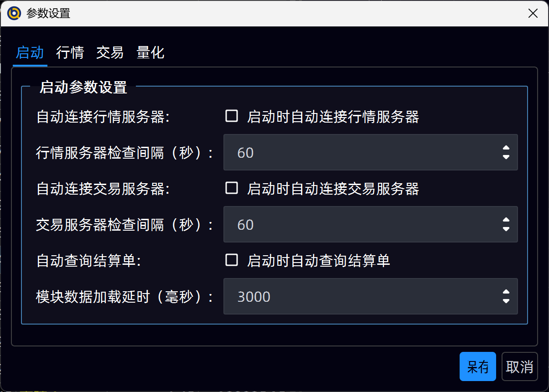Click the app logo in title bar
The image size is (549, 392).
(x=15, y=14)
